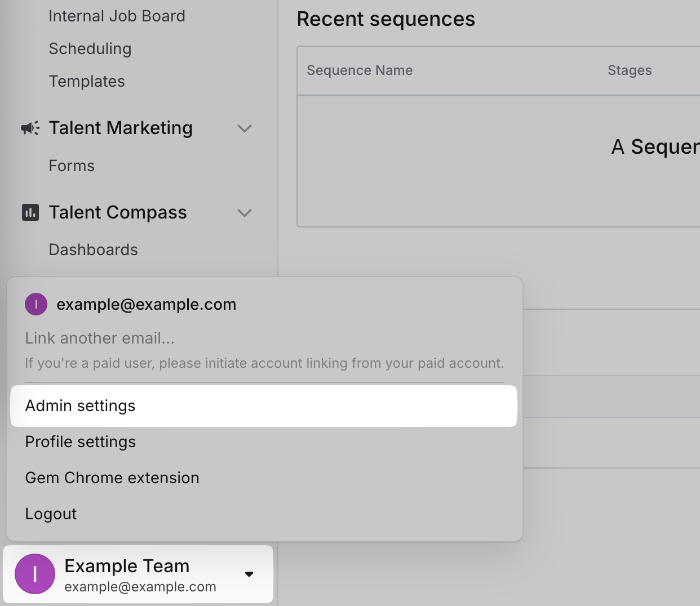Log out via the Logout option
The width and height of the screenshot is (700, 606).
(x=51, y=514)
